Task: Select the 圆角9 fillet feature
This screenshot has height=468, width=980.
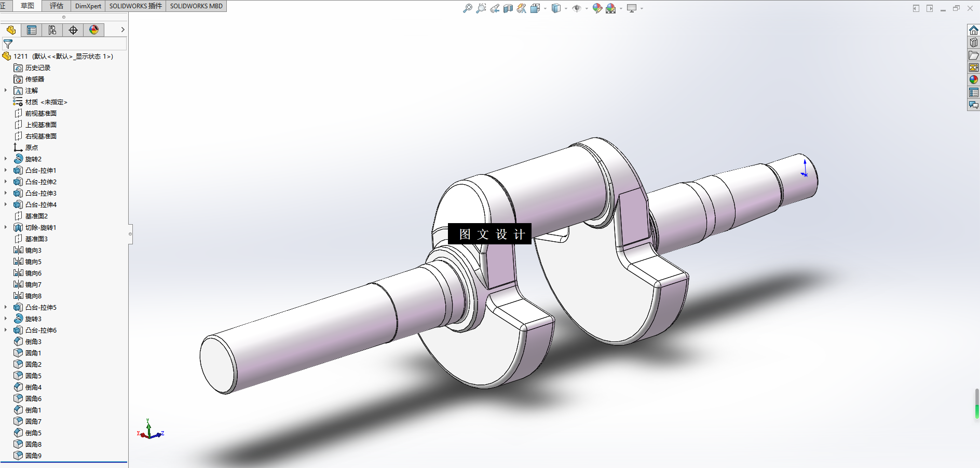Action: point(28,456)
